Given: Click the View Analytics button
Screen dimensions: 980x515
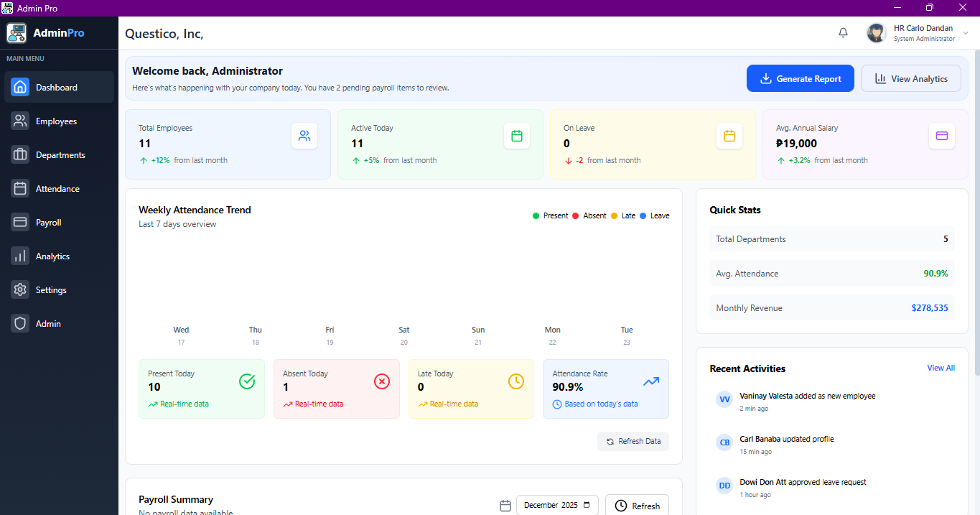Looking at the screenshot, I should click(x=911, y=78).
